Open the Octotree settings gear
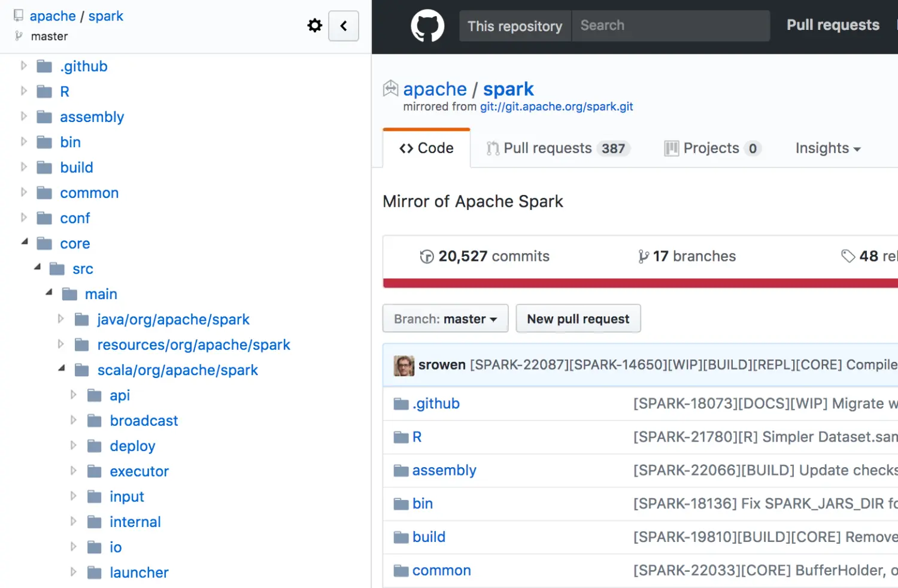898x588 pixels. pos(314,26)
